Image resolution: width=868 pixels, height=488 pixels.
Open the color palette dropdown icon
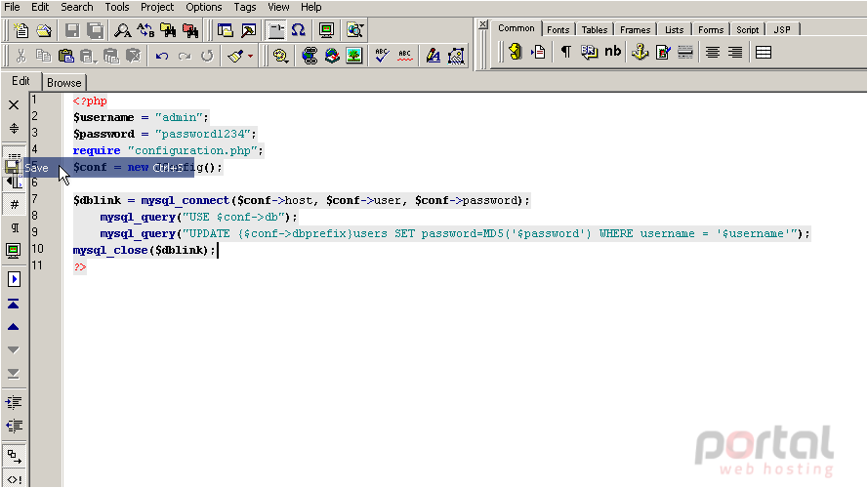point(280,56)
